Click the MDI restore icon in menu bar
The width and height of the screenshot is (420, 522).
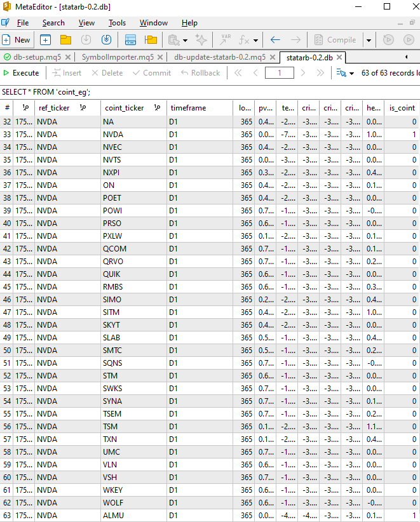coord(412,23)
